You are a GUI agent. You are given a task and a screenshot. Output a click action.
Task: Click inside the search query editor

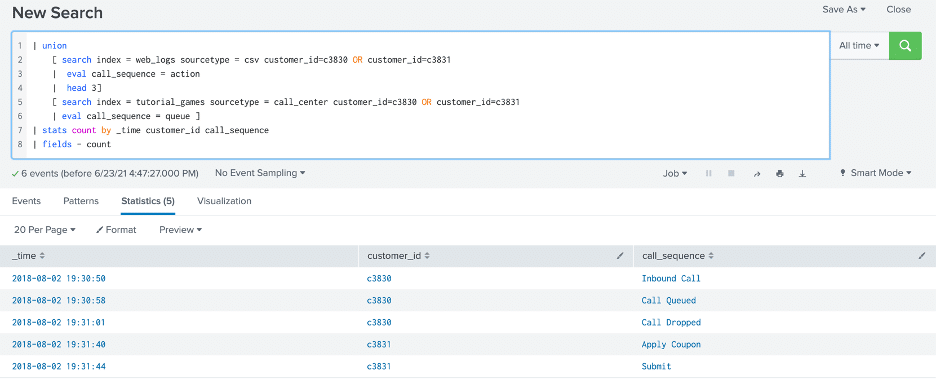[x=420, y=96]
